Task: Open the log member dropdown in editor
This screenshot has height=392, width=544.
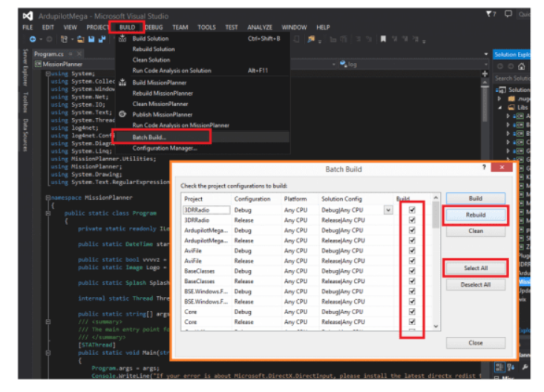Action: (485, 65)
